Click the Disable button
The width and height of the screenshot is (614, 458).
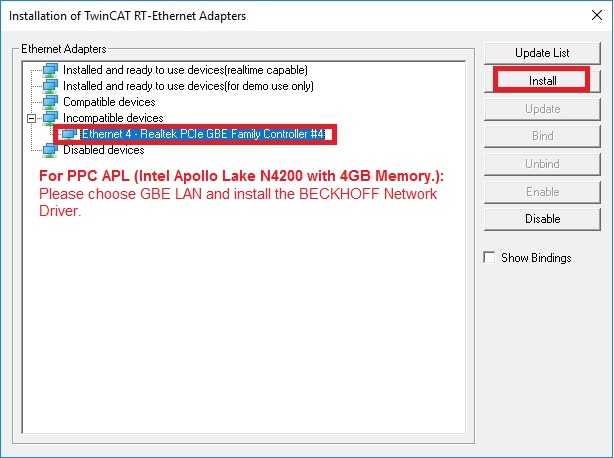pyautogui.click(x=542, y=219)
